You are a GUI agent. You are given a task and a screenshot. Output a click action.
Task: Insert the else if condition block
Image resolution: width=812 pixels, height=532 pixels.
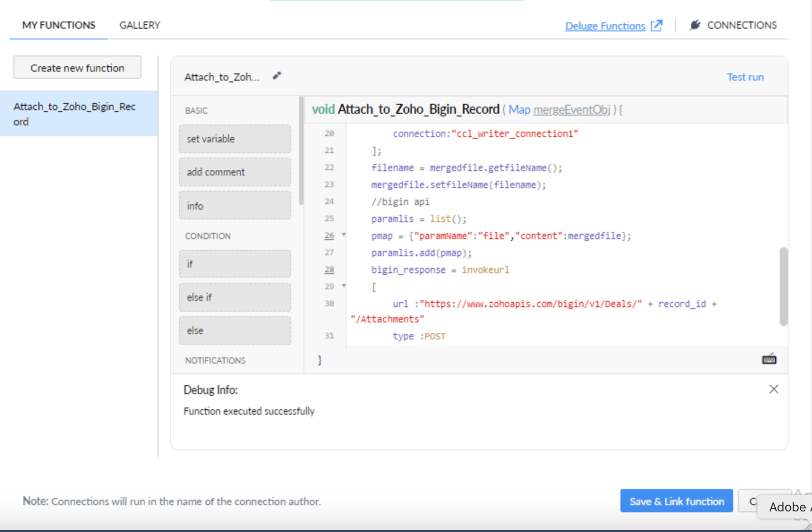[x=235, y=297]
